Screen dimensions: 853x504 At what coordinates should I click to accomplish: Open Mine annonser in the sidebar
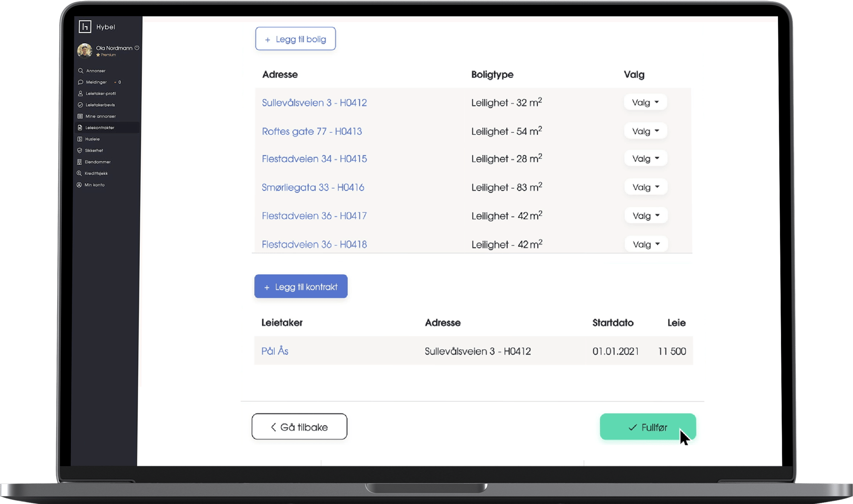[x=100, y=116]
